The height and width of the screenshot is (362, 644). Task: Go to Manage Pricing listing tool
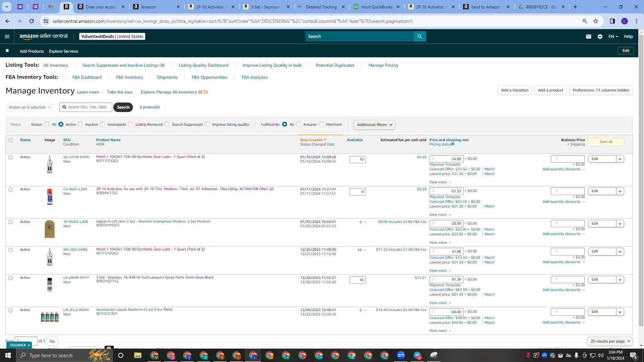[x=383, y=65]
